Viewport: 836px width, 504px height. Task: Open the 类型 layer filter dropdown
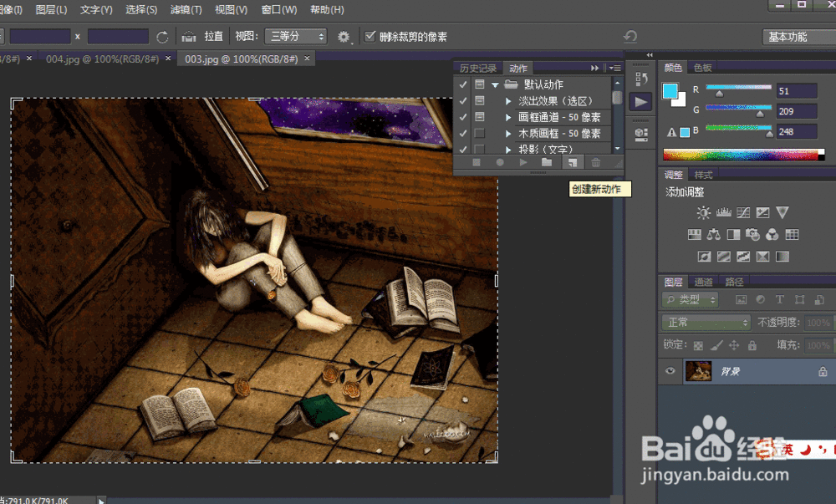691,299
